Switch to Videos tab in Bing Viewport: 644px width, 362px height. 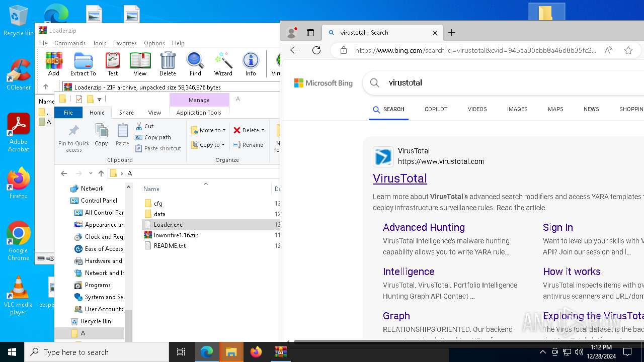477,109
